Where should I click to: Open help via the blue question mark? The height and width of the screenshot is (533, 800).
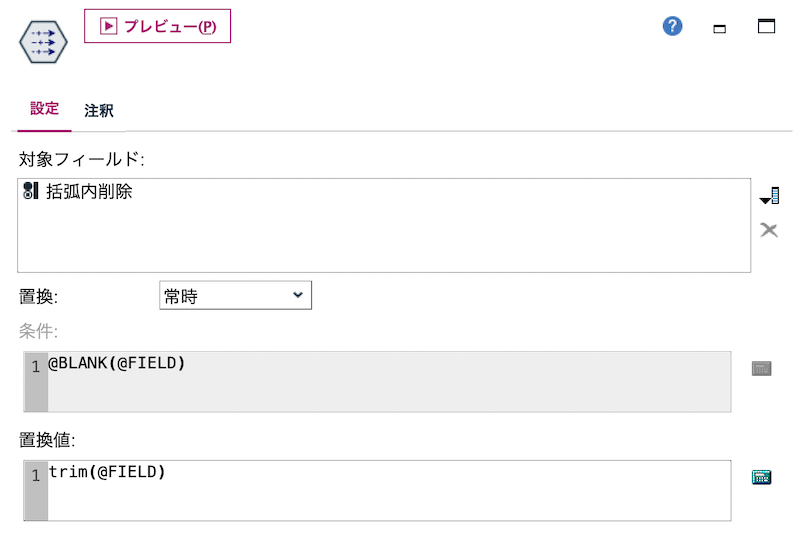(x=672, y=26)
